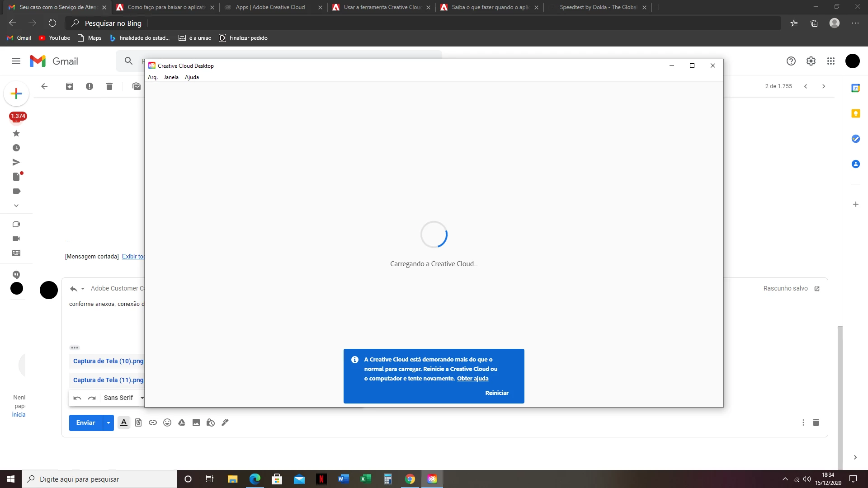
Task: Open Netflix from the taskbar
Action: point(321,479)
